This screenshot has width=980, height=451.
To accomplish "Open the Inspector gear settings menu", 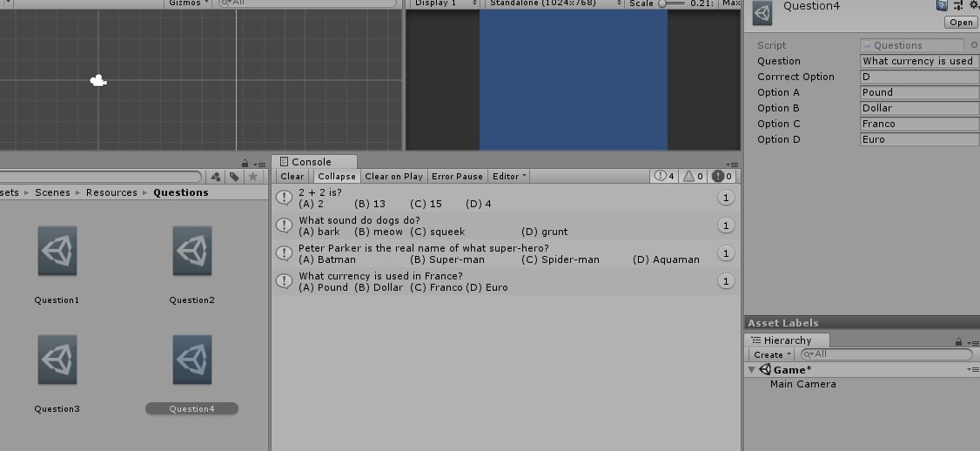I will (974, 5).
